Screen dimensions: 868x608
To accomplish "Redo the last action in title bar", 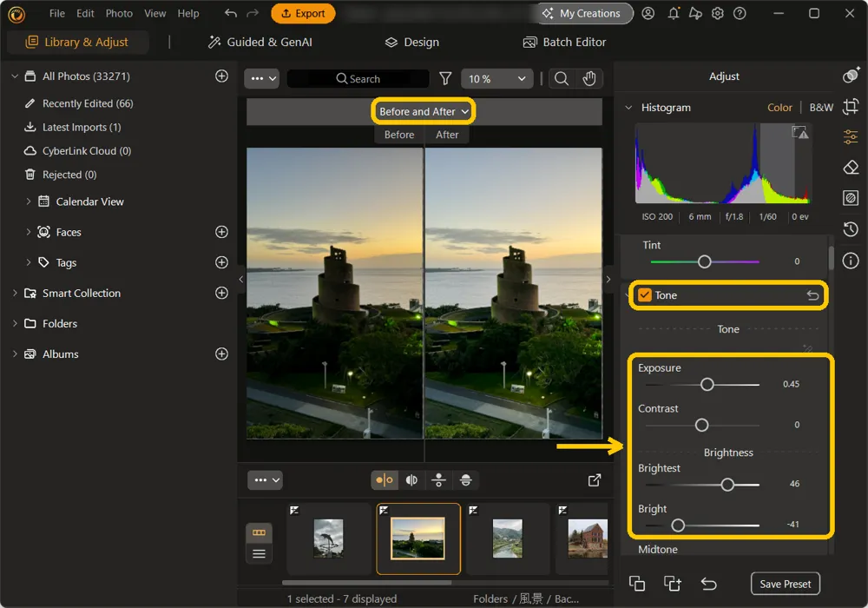I will (253, 13).
